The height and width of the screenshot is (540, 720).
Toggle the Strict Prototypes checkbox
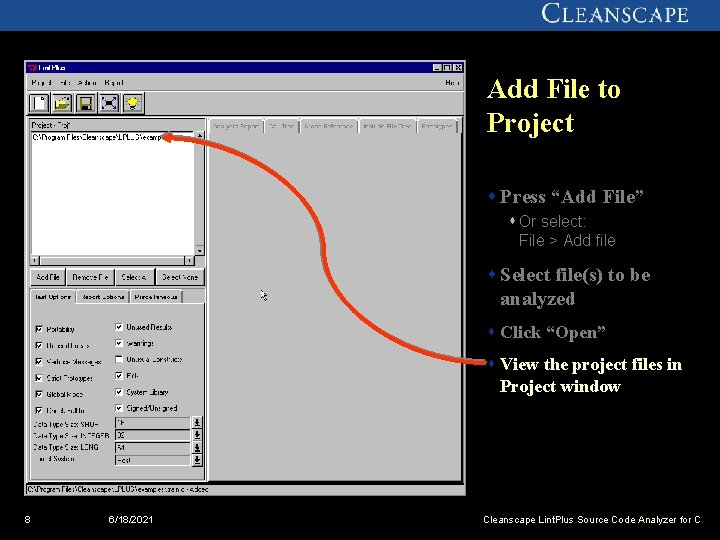click(x=39, y=378)
